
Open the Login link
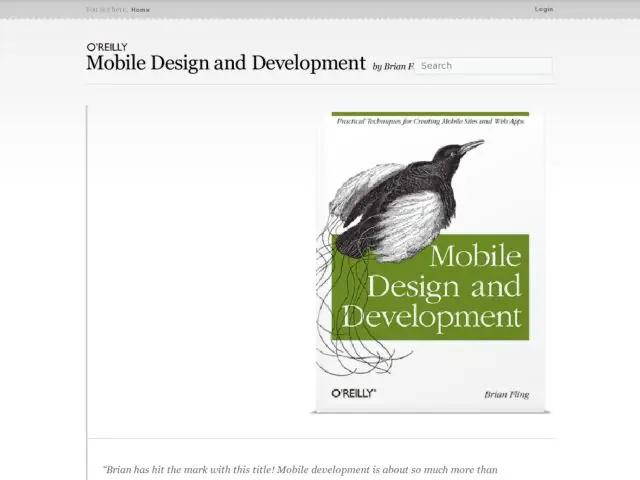[544, 9]
